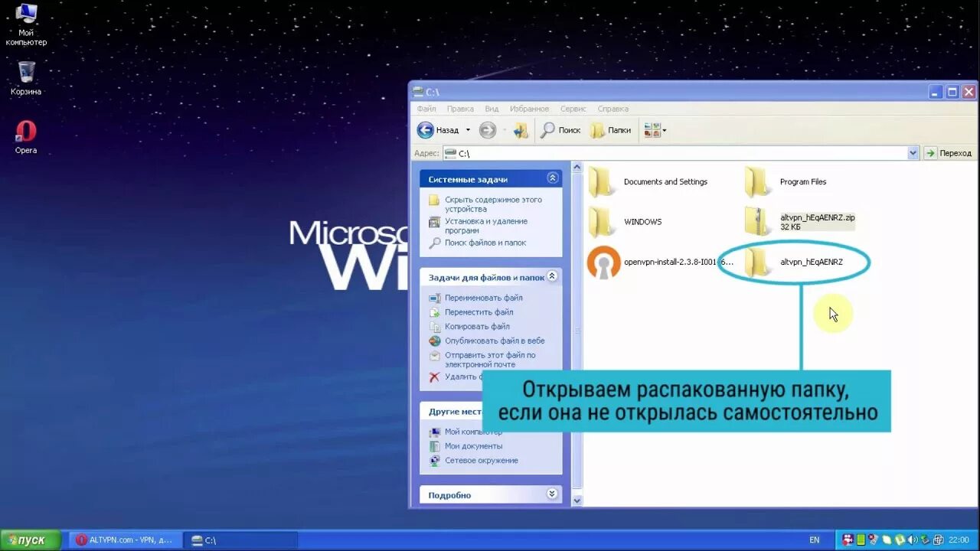Screen dimensions: 980x551
Task: Open the Справка menu
Action: tap(612, 109)
